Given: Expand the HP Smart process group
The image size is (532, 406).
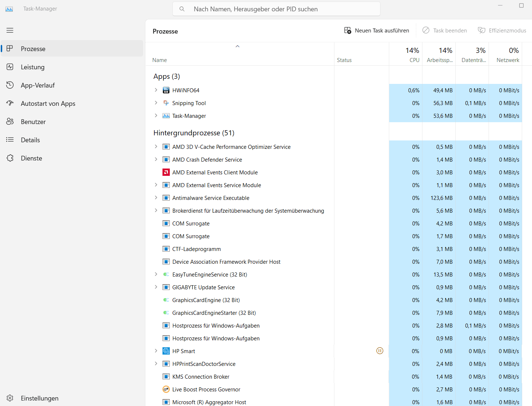Looking at the screenshot, I should coord(156,351).
